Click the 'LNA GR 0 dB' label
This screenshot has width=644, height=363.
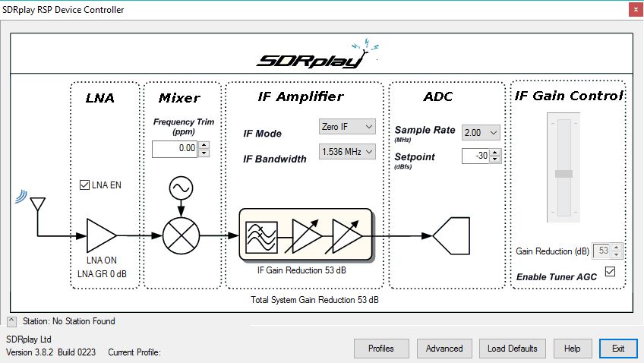point(102,274)
